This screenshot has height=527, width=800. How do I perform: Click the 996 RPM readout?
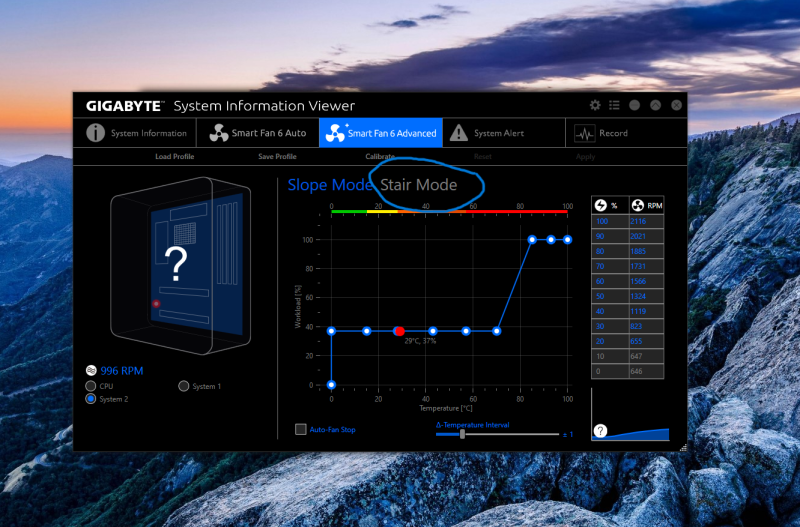(x=121, y=371)
